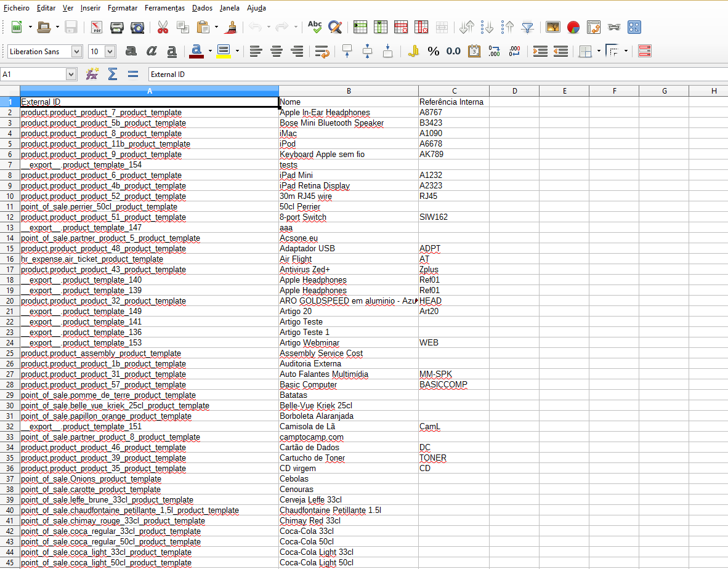Open the Dados menu
This screenshot has width=728, height=569.
pos(202,8)
